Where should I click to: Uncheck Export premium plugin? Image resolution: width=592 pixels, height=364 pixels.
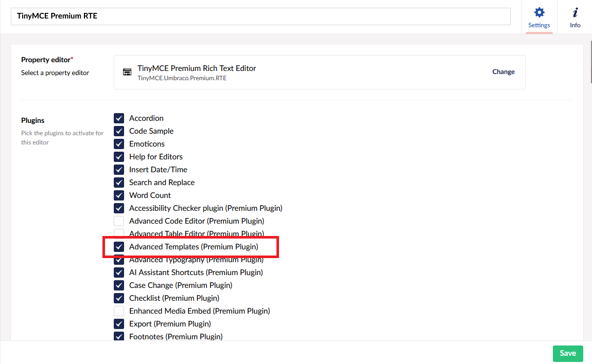coord(119,323)
